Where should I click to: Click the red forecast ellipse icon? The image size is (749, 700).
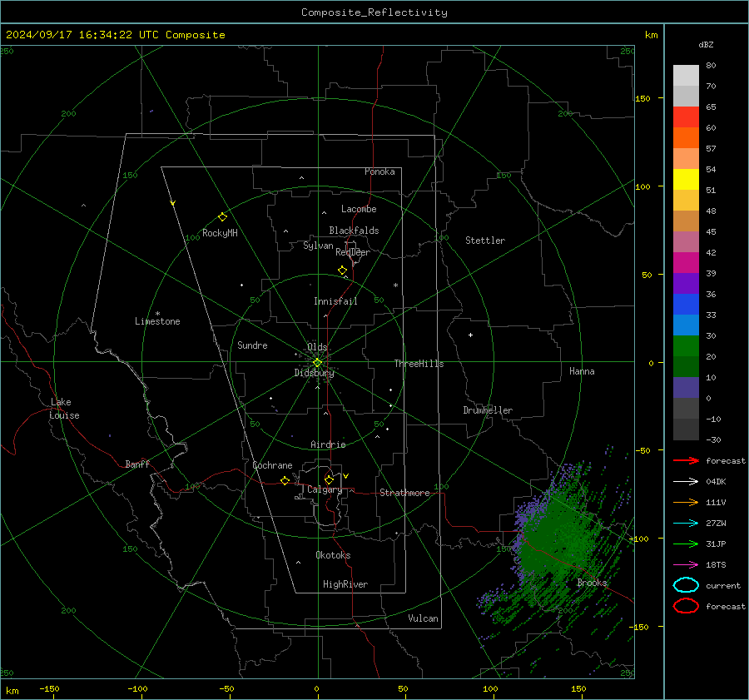click(686, 606)
